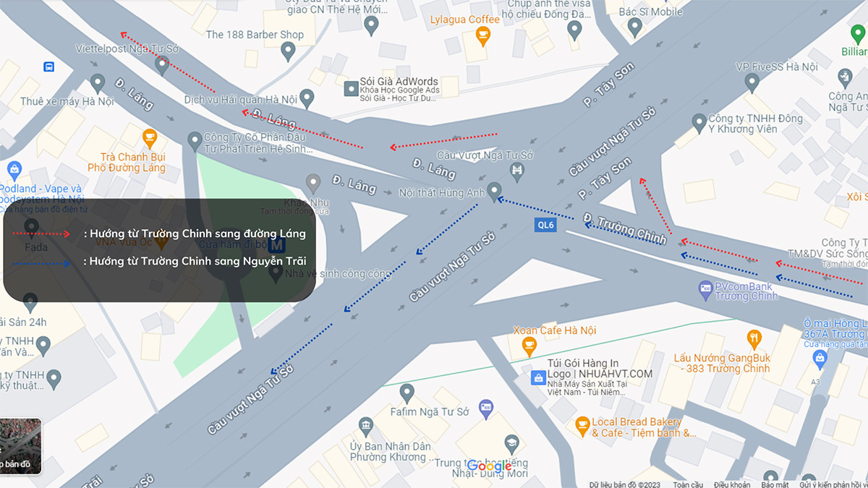Image resolution: width=868 pixels, height=488 pixels.
Task: Click the Điều khoản terms link
Action: [731, 484]
